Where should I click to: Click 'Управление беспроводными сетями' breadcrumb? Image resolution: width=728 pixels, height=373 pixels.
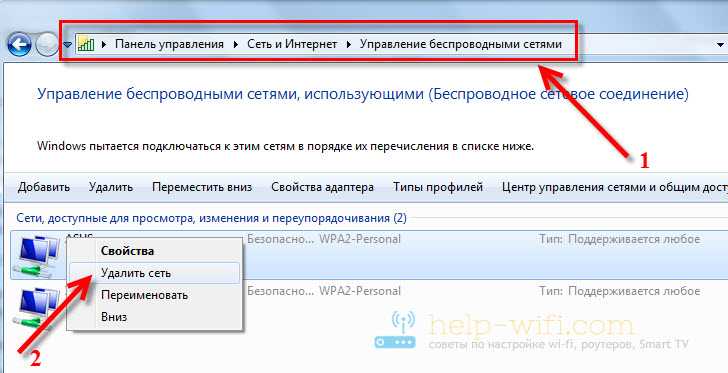461,44
